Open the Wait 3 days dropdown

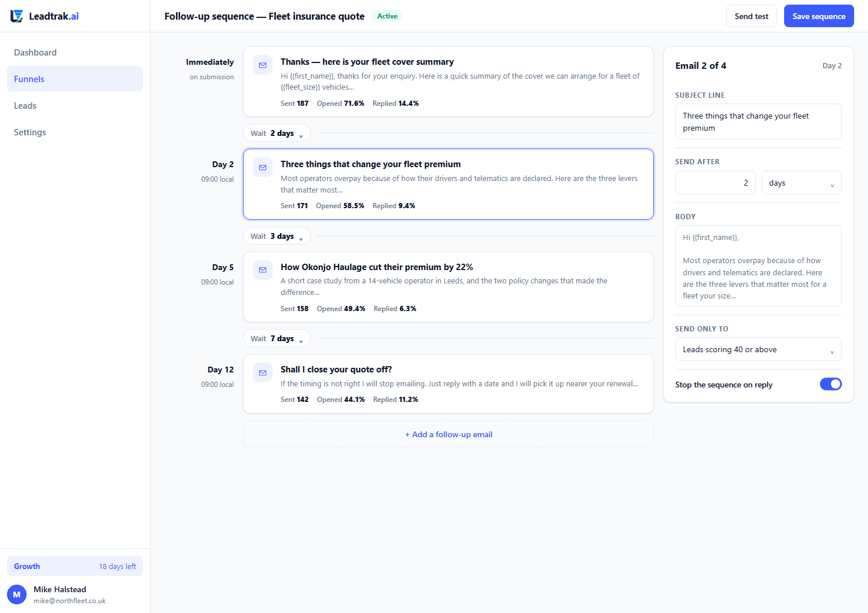click(277, 236)
